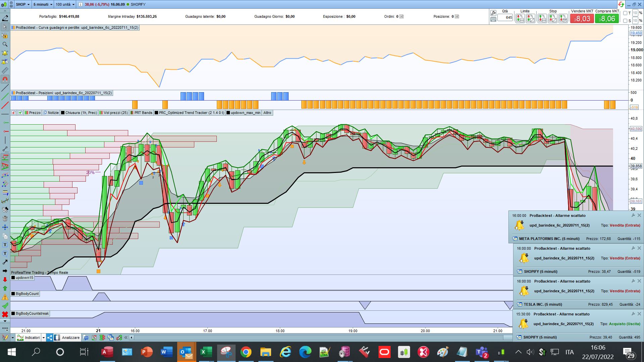Click the blue share icon
644x362 pixels.
coord(50,338)
